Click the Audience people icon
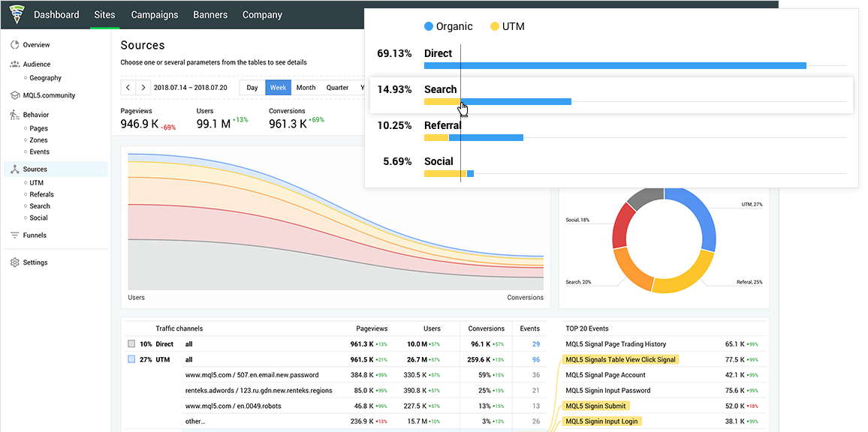The image size is (868, 432). click(x=15, y=64)
